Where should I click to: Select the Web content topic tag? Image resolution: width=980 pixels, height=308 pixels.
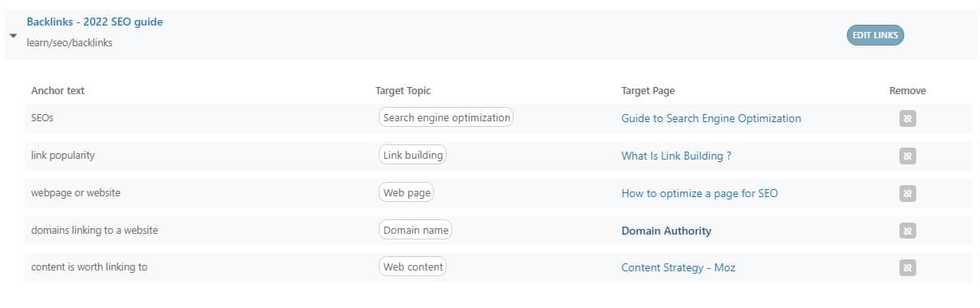point(412,267)
